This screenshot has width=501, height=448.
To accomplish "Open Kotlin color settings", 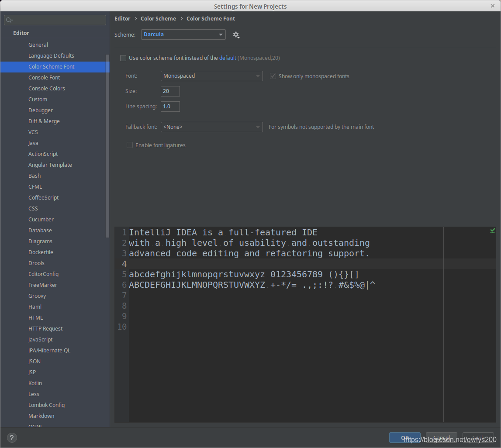I will (x=35, y=383).
